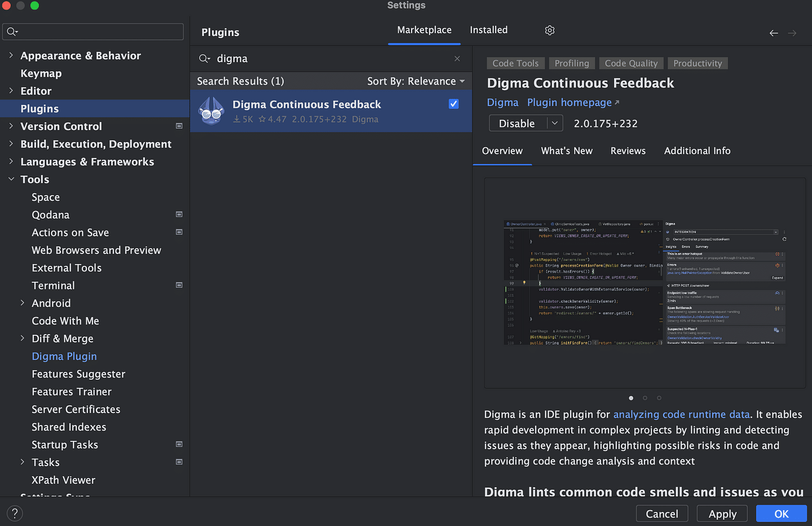The height and width of the screenshot is (526, 812).
Task: Clear the search with the X icon
Action: click(x=457, y=59)
